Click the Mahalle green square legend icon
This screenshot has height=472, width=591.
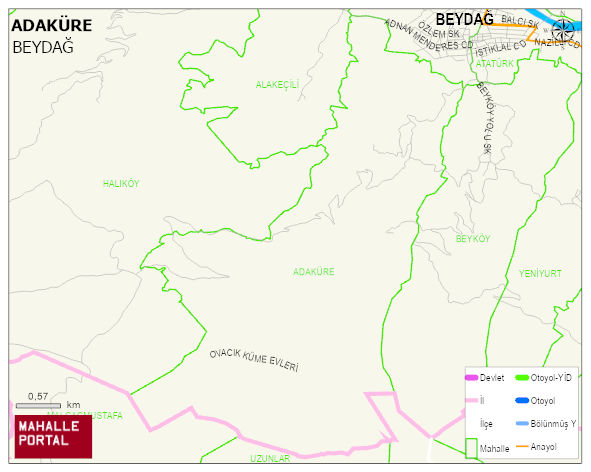pos(471,448)
